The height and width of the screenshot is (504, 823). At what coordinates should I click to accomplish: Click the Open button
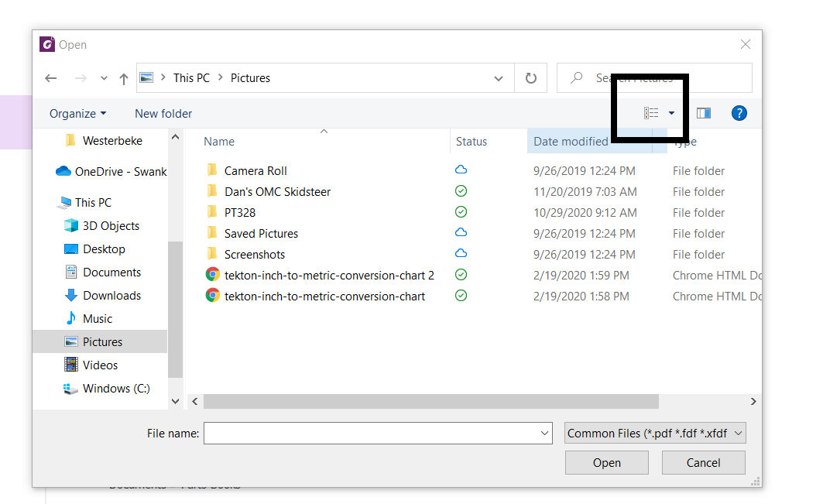606,463
